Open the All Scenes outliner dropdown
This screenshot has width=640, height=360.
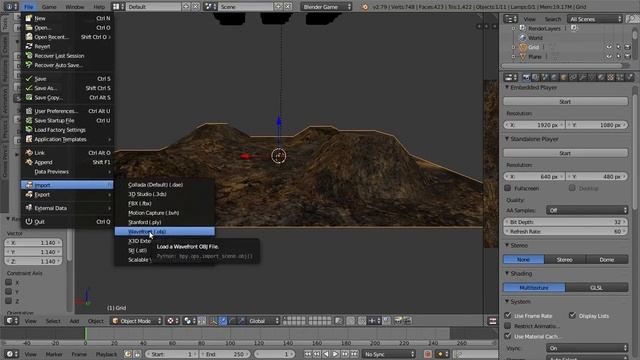tap(595, 19)
